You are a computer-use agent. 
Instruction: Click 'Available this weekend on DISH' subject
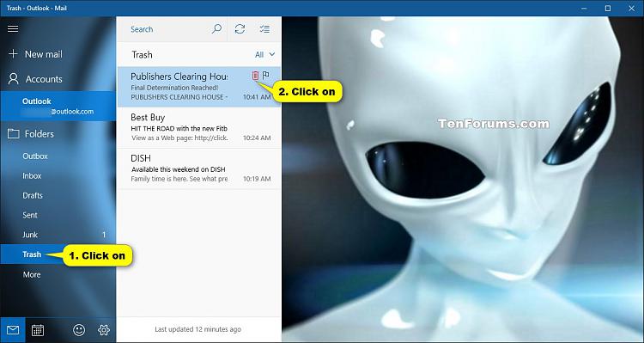[179, 169]
